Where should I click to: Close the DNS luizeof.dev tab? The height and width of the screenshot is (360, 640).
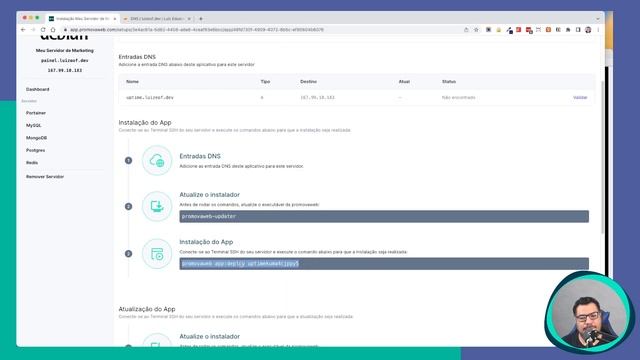[x=189, y=19]
